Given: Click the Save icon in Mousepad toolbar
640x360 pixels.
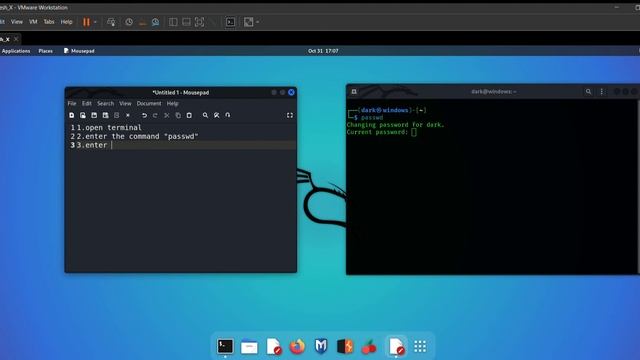Looking at the screenshot, I should tap(94, 116).
